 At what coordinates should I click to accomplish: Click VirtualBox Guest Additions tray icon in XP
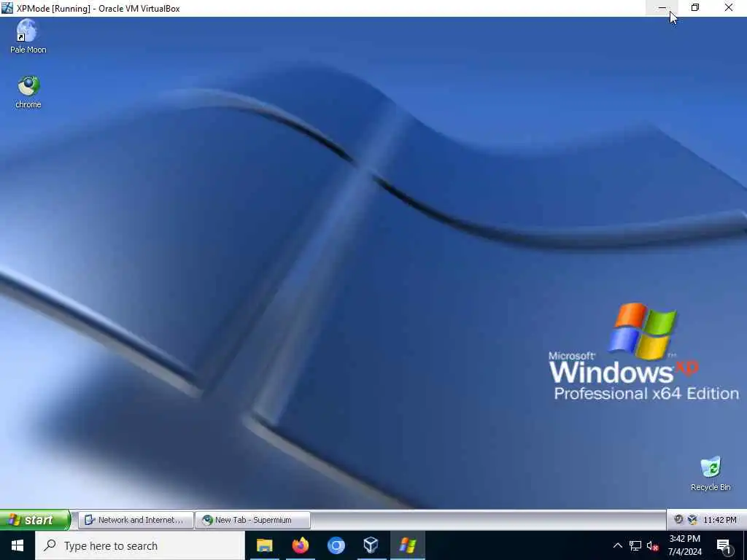693,519
